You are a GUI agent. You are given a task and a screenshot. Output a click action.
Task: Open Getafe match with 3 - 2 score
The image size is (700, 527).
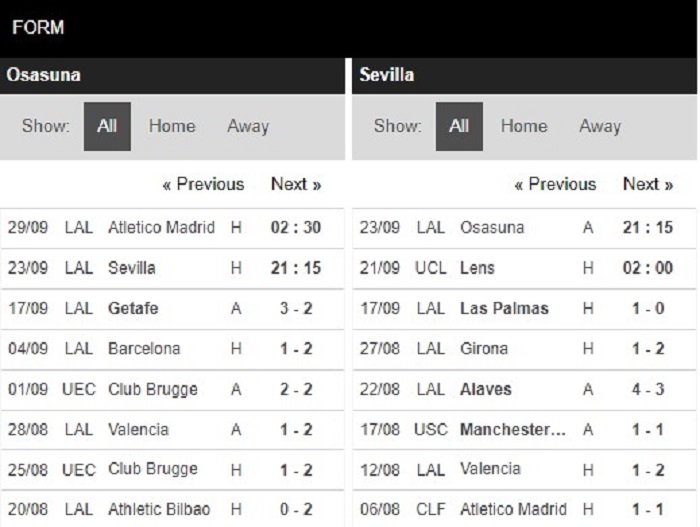coord(172,309)
